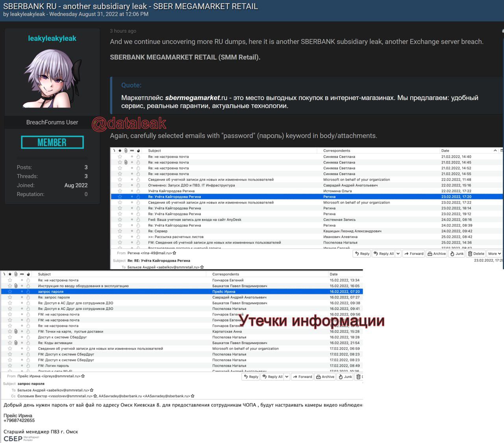504x443 pixels.
Task: Click junk icon on 'Re: запрос пароля' row
Action: 28,297
